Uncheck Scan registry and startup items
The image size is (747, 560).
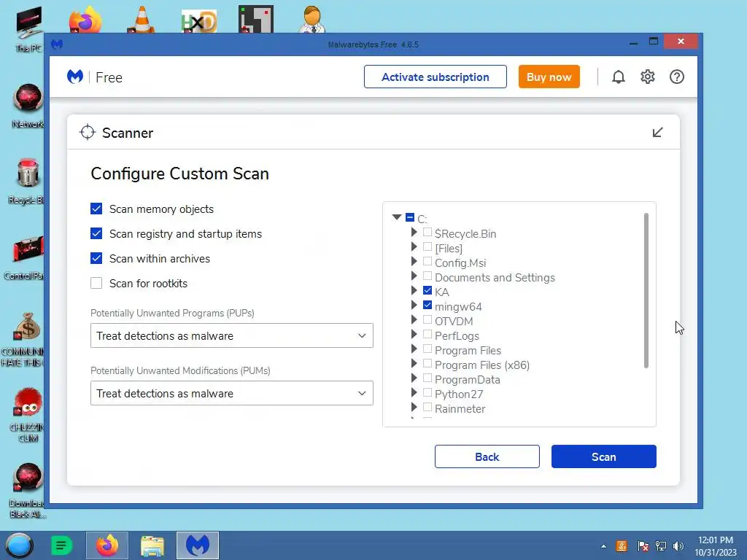pyautogui.click(x=96, y=233)
